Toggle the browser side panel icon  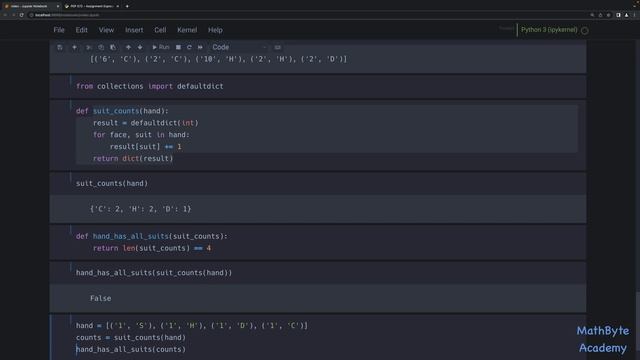point(618,15)
